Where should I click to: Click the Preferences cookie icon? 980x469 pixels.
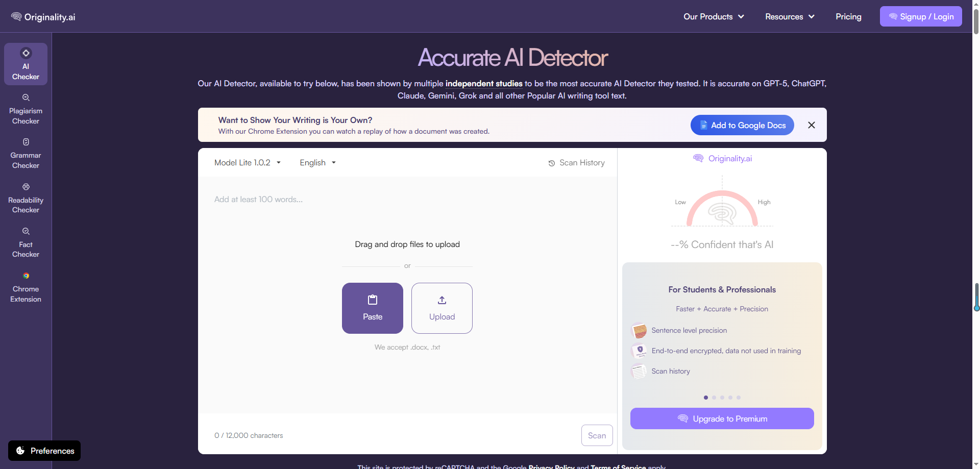[20, 451]
